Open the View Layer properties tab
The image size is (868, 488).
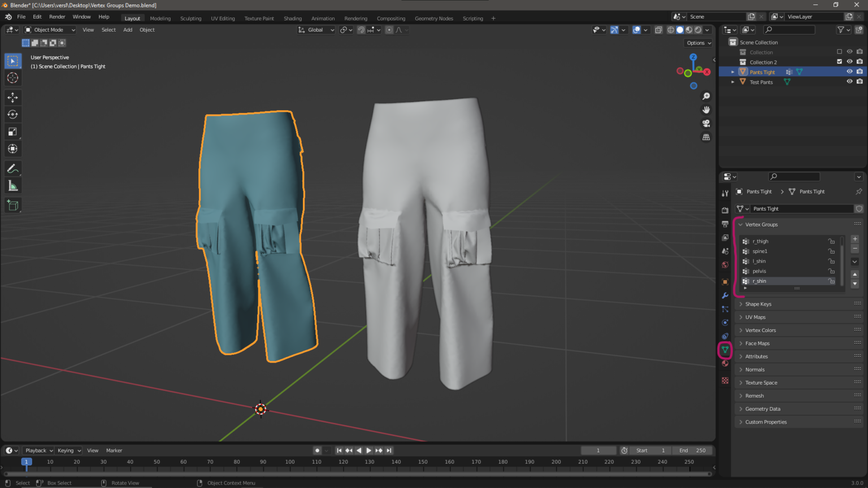click(x=725, y=237)
